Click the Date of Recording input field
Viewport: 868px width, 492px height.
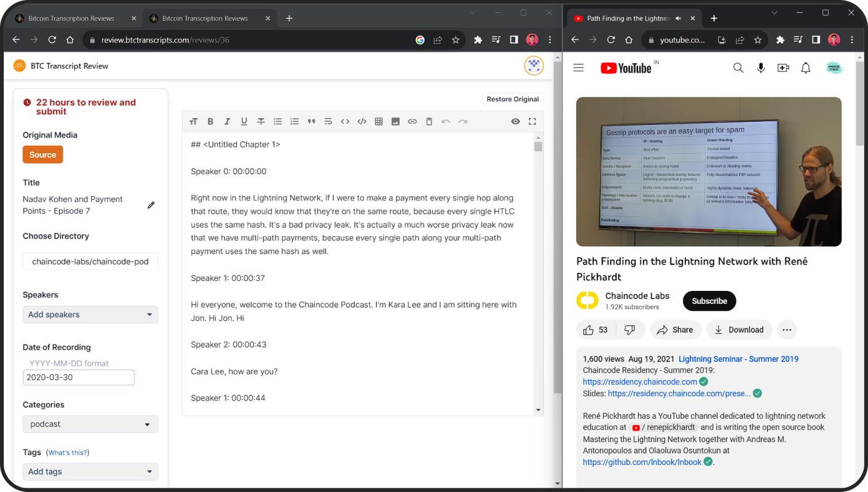click(79, 378)
